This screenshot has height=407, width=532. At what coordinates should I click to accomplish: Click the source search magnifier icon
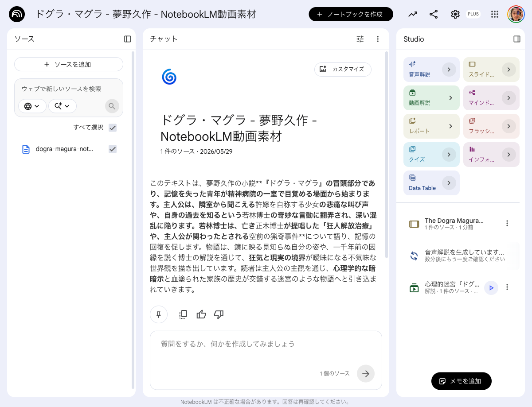click(x=112, y=106)
